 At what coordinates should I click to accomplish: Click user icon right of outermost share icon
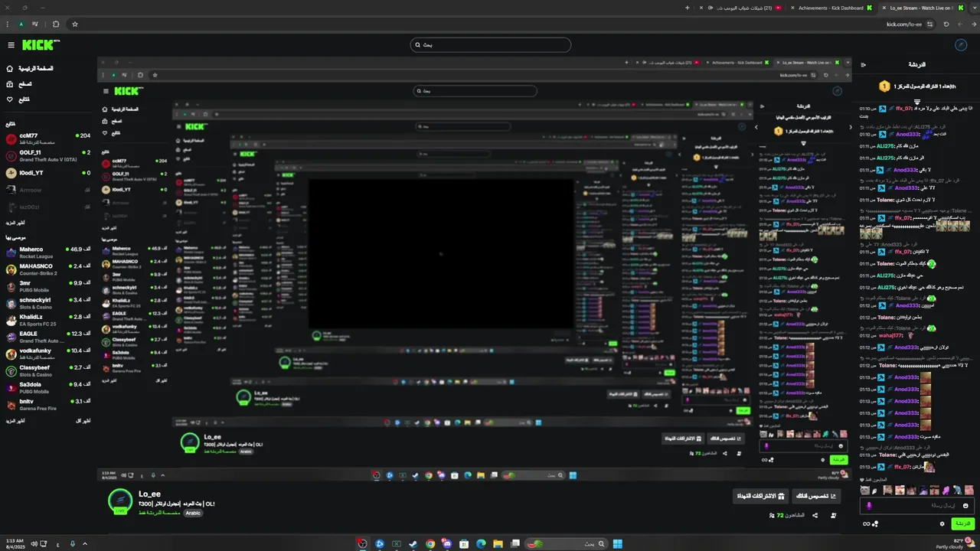(833, 516)
